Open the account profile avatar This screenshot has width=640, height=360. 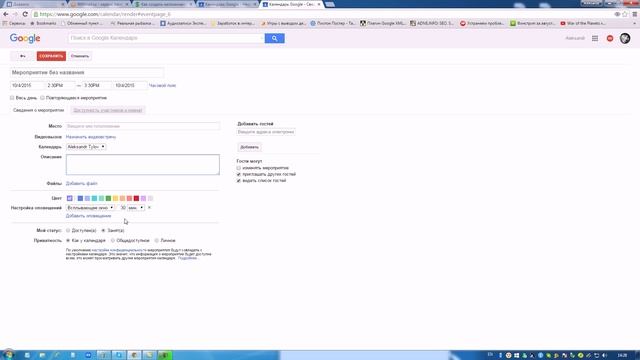[x=625, y=38]
